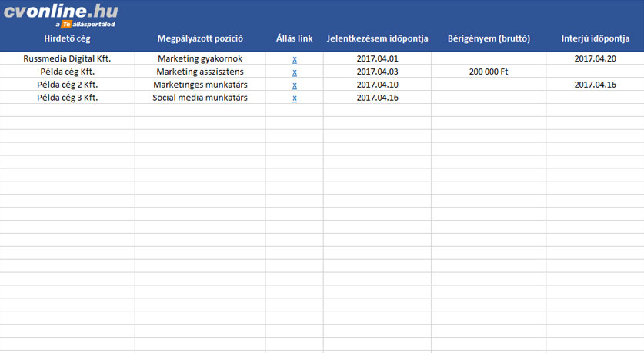Select the Megpályázott pozíció column header
Image resolution: width=644 pixels, height=353 pixels.
[x=200, y=38]
